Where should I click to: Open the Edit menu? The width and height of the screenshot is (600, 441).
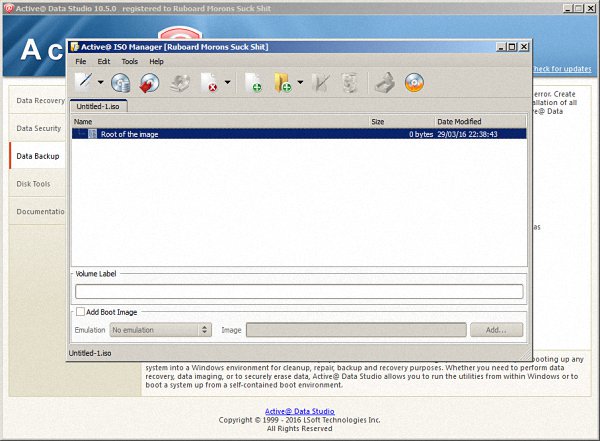[x=104, y=62]
